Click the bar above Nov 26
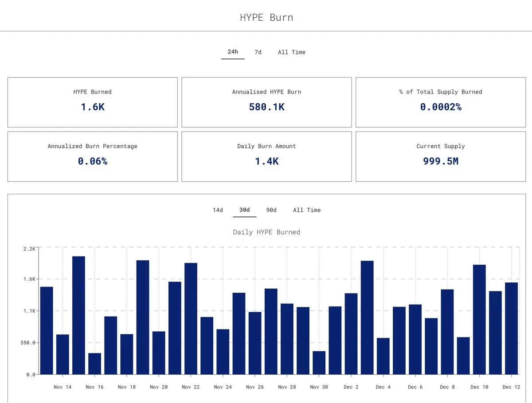This screenshot has height=403, width=532. point(255,343)
